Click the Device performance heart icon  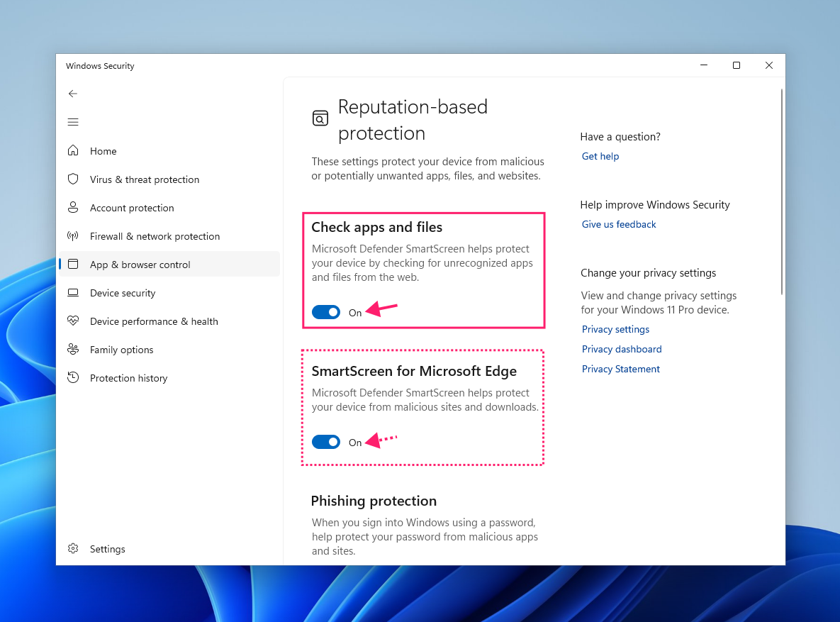(73, 321)
